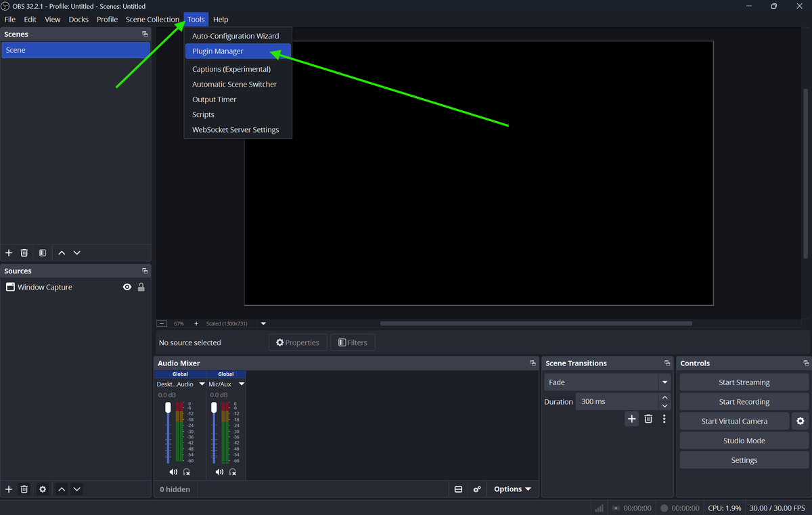This screenshot has height=515, width=812.
Task: Choose Auto-Configuration Wizard menu entry
Action: [x=238, y=36]
